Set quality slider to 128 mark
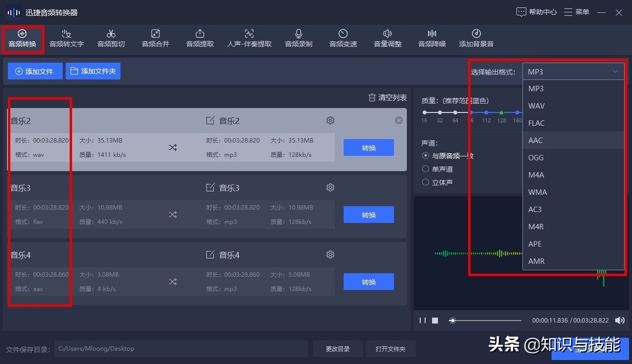The height and width of the screenshot is (364, 632). 501,113
